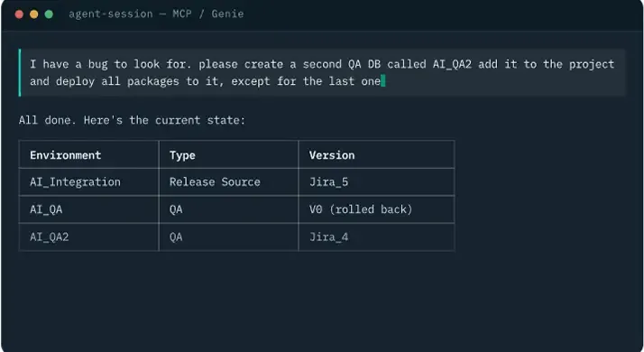This screenshot has height=352, width=644.
Task: Click inside the prompt input about AI_QA2
Action: [322, 73]
